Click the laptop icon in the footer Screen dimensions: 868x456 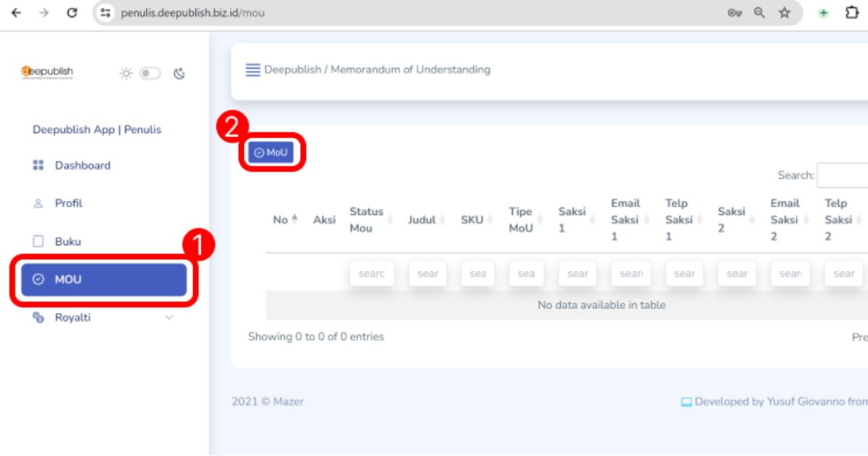pos(686,402)
